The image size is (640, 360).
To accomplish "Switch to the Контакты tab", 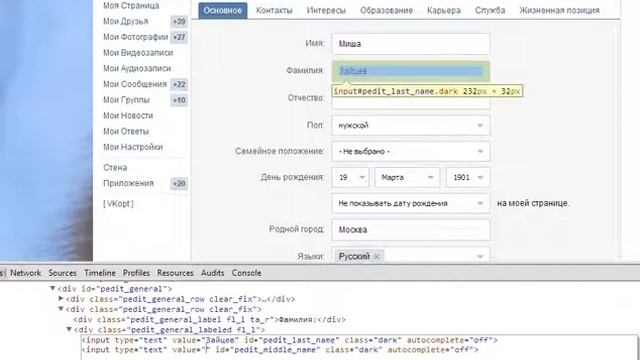I will tap(274, 11).
